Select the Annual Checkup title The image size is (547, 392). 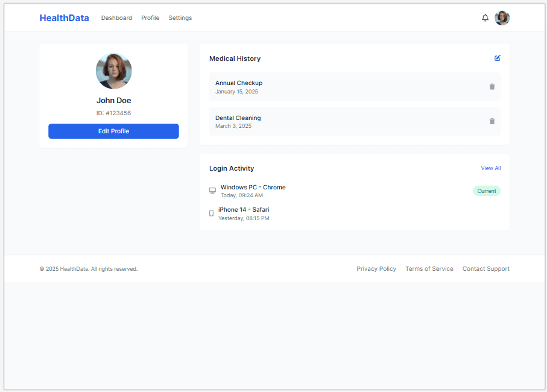click(x=239, y=83)
